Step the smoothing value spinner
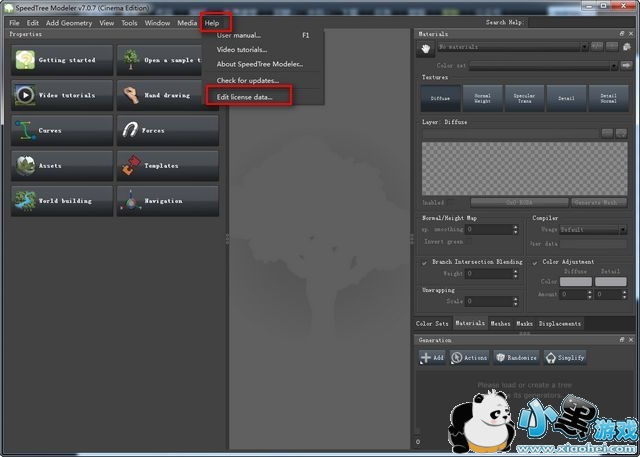Viewport: 640px width, 457px height. click(516, 230)
